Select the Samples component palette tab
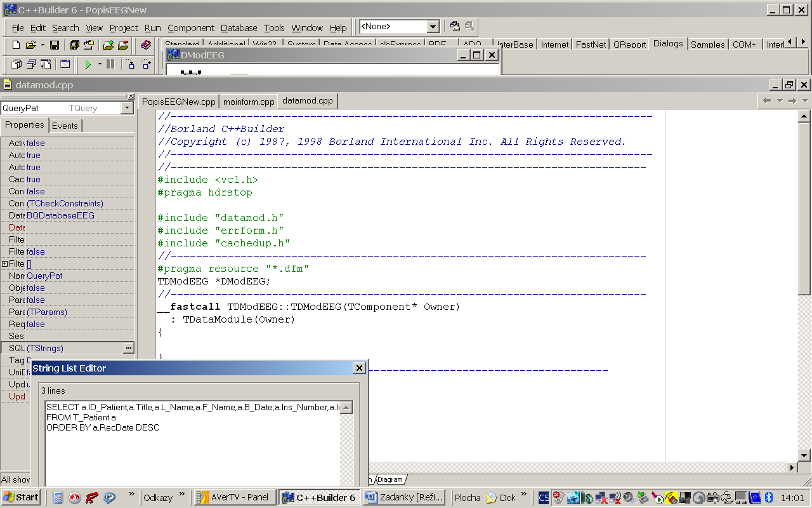 click(707, 44)
